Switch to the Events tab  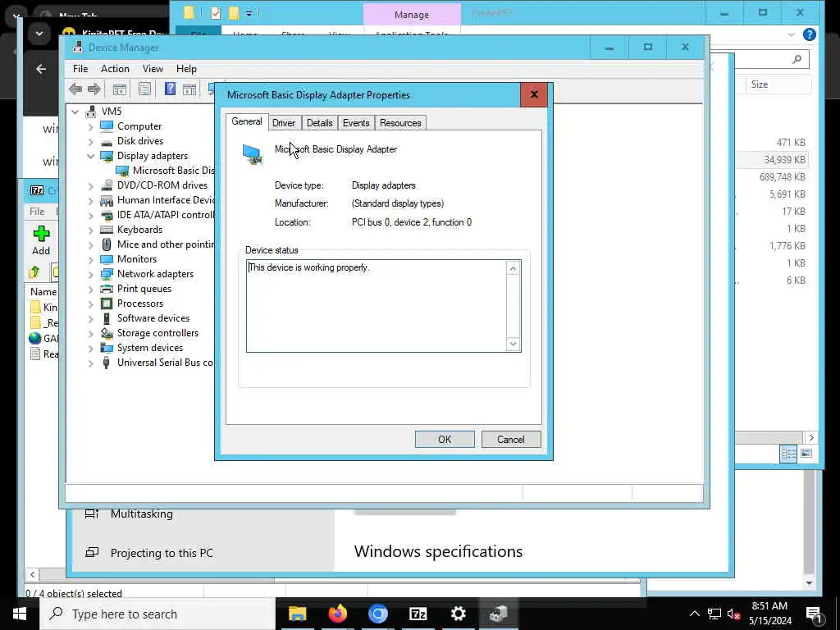click(x=356, y=123)
